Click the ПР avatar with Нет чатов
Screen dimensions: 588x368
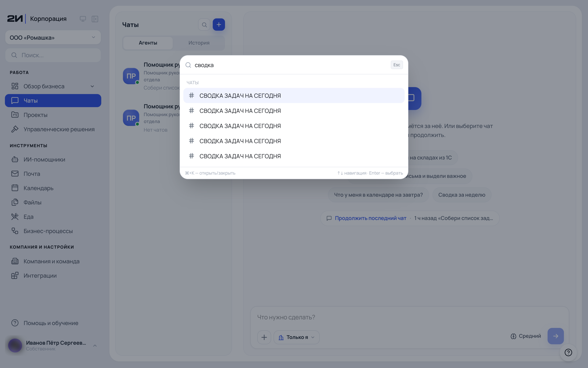[x=131, y=118]
